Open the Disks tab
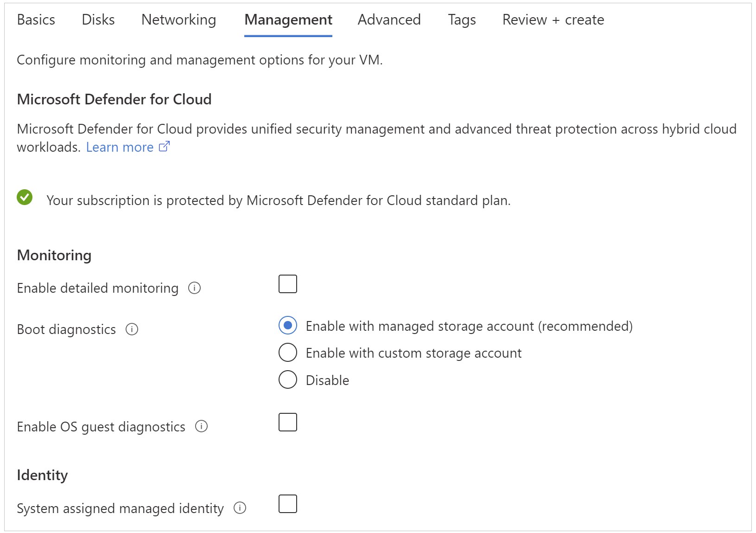756x533 pixels. [x=97, y=19]
